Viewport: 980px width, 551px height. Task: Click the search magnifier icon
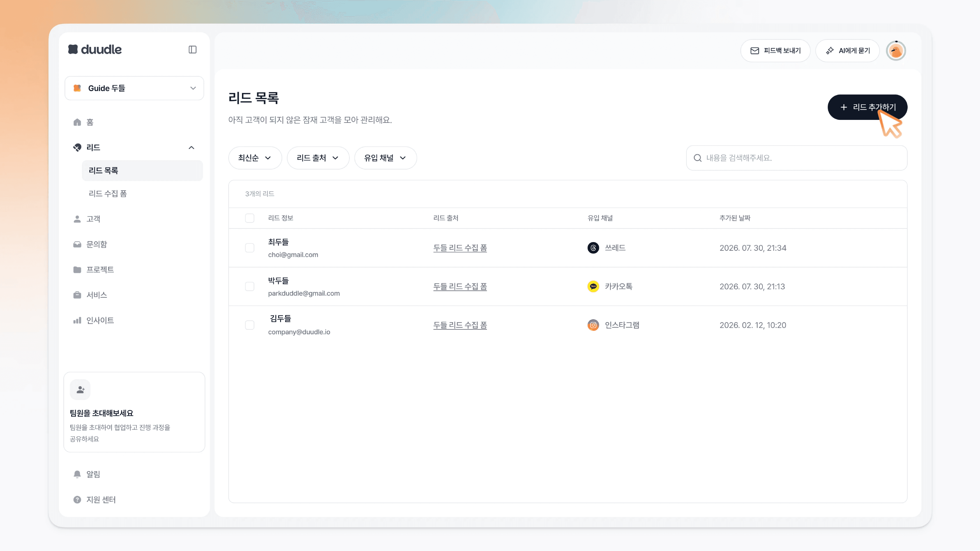point(697,158)
